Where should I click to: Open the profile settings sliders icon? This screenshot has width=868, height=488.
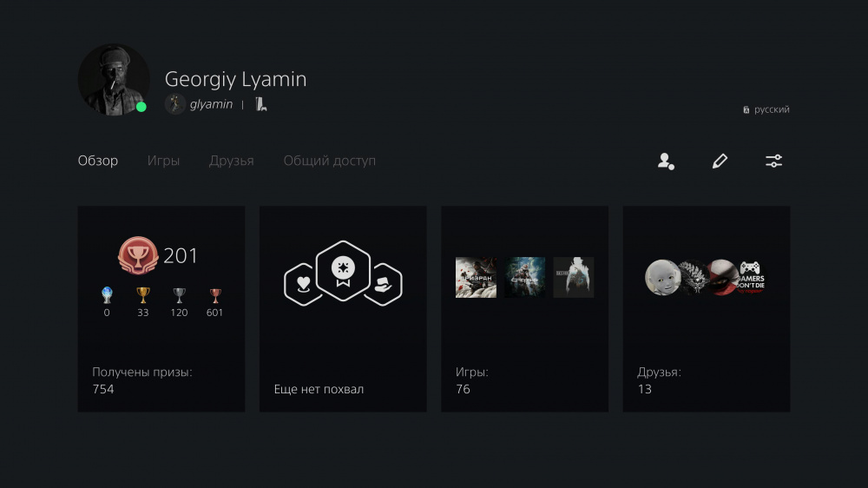(773, 162)
